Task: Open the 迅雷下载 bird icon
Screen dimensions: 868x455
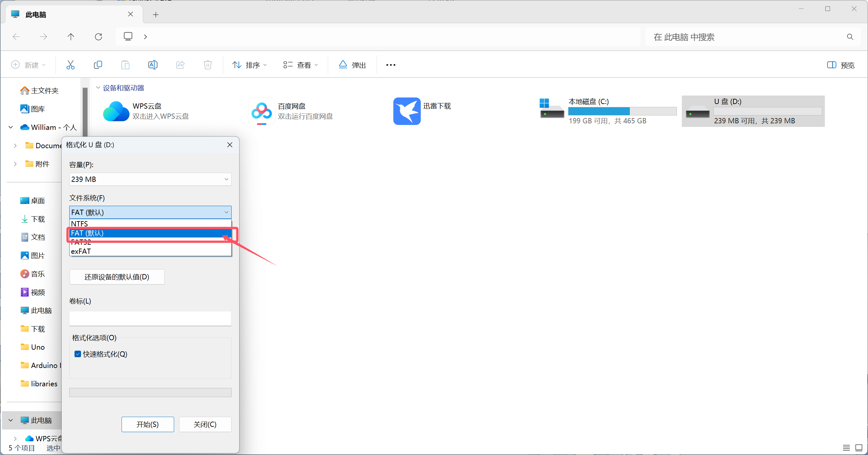Action: [407, 111]
